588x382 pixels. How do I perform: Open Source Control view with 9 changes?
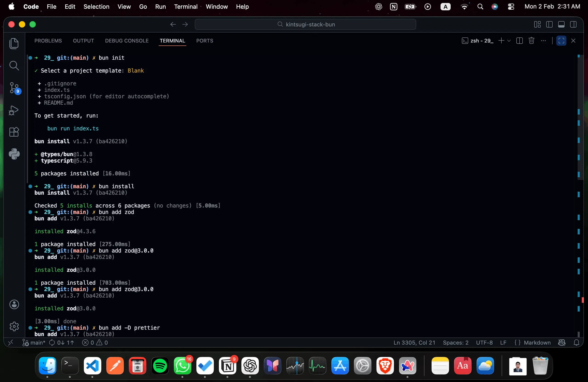[14, 88]
